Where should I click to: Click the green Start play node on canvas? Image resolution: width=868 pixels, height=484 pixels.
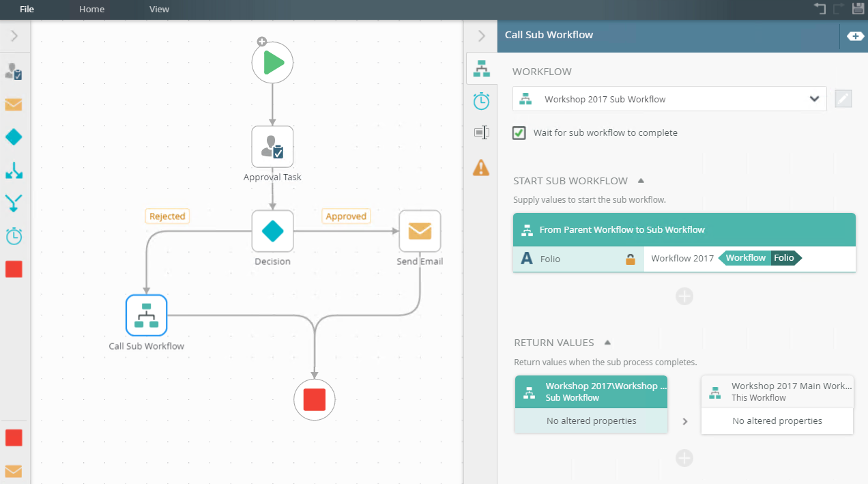[272, 63]
